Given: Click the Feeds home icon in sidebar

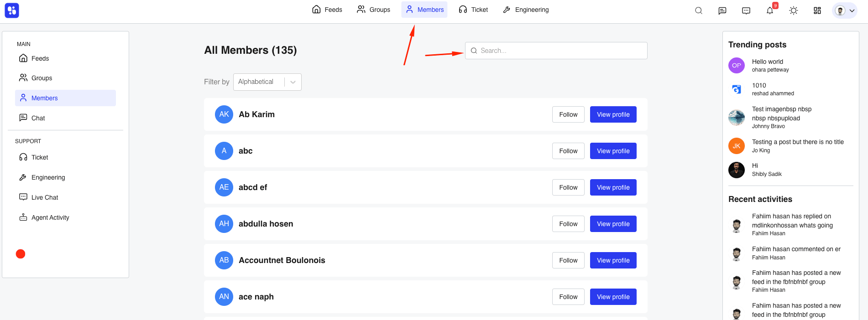Looking at the screenshot, I should point(23,58).
